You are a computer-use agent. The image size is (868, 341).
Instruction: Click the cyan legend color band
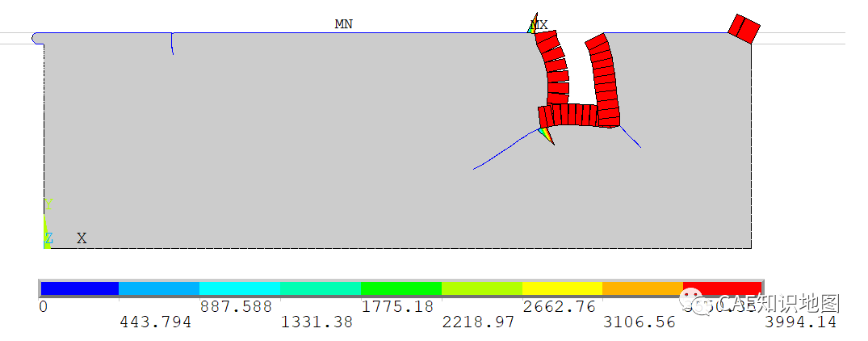[240, 288]
